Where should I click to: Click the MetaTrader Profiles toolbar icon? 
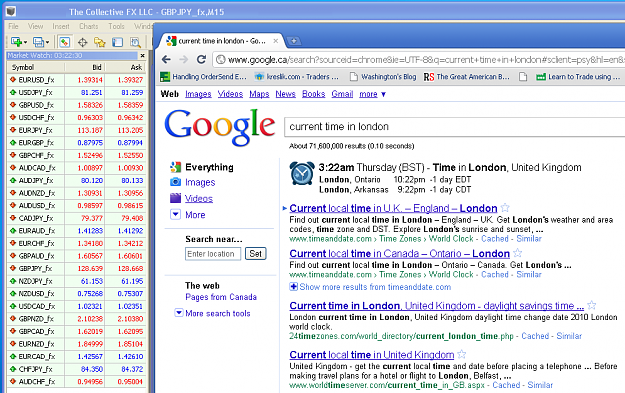pos(38,42)
